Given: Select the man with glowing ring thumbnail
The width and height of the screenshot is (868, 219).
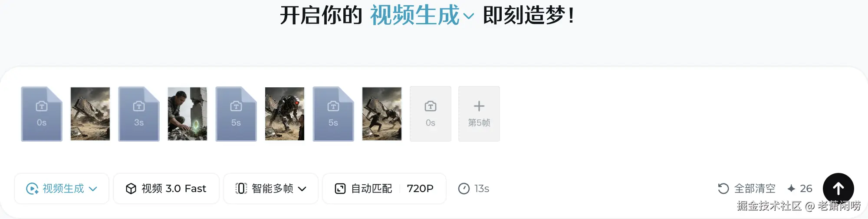Looking at the screenshot, I should click(187, 114).
